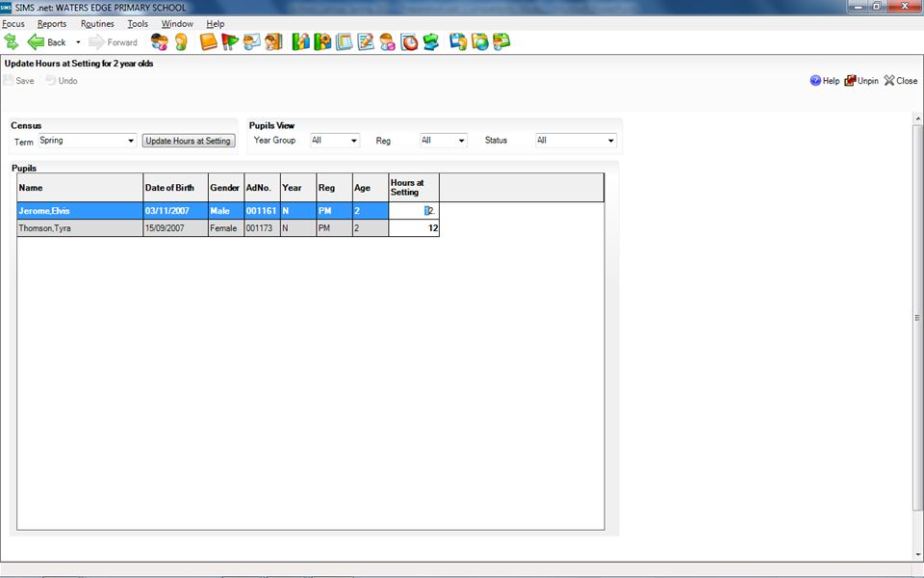This screenshot has width=924, height=578.
Task: Click the green double-arrow exchange icon
Action: click(431, 41)
